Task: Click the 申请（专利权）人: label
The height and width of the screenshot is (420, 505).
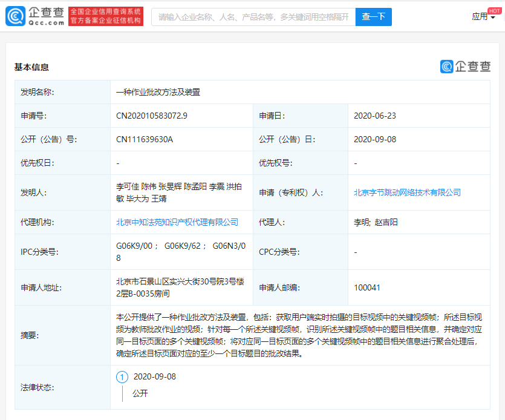Action: pos(291,192)
